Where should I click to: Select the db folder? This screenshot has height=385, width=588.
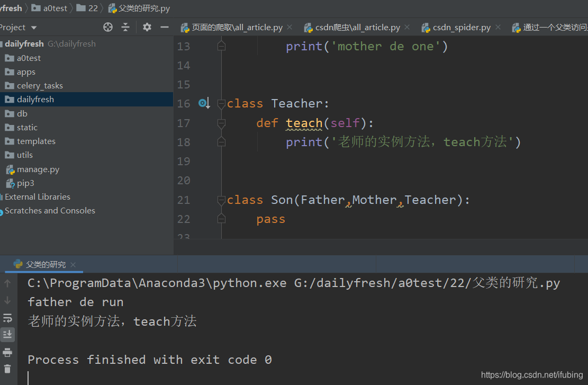point(22,114)
